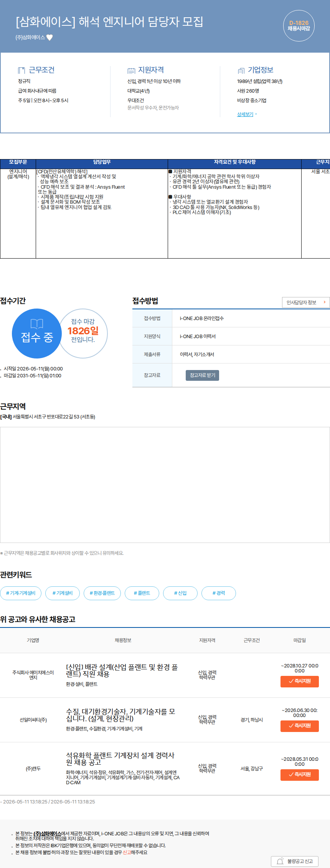
Task: Click arrow on 인사담당자 정보 button
Action: (325, 302)
